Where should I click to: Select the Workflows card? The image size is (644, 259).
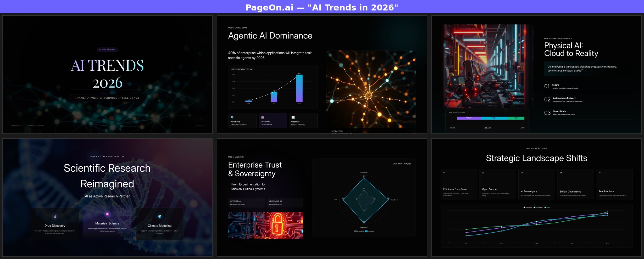tap(242, 121)
